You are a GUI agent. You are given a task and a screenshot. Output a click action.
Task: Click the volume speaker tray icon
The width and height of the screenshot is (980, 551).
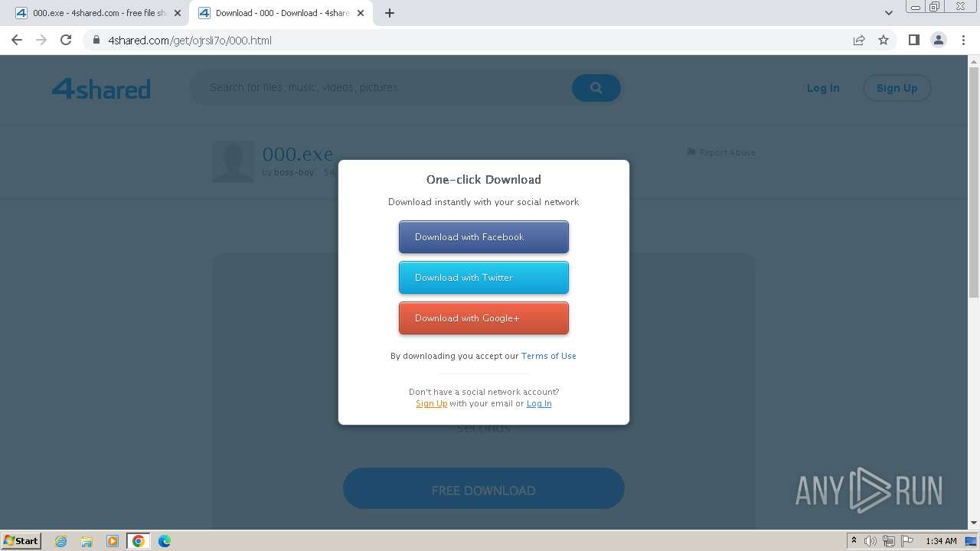[x=871, y=541]
